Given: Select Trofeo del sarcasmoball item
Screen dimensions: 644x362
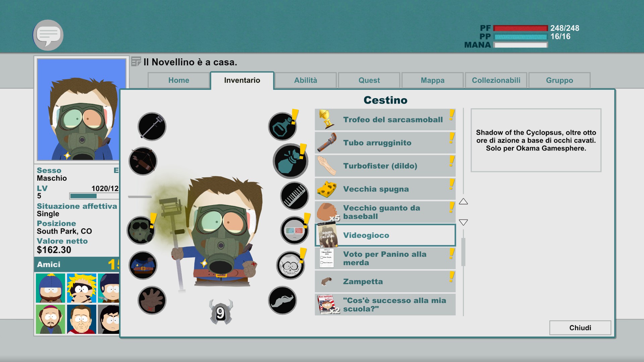Looking at the screenshot, I should click(x=385, y=120).
